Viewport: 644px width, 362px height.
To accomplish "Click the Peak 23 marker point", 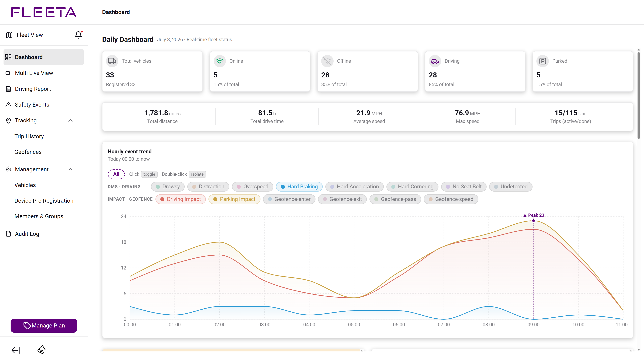I will (533, 221).
